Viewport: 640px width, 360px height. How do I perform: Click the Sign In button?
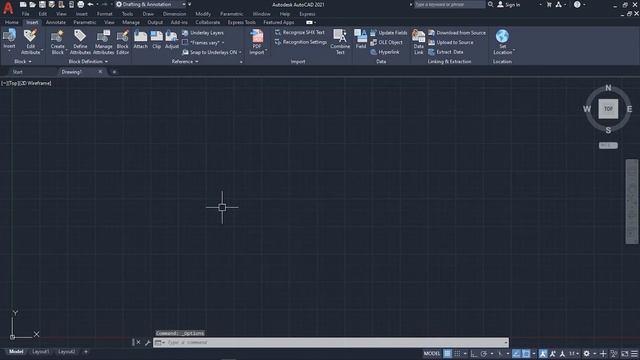click(x=509, y=4)
